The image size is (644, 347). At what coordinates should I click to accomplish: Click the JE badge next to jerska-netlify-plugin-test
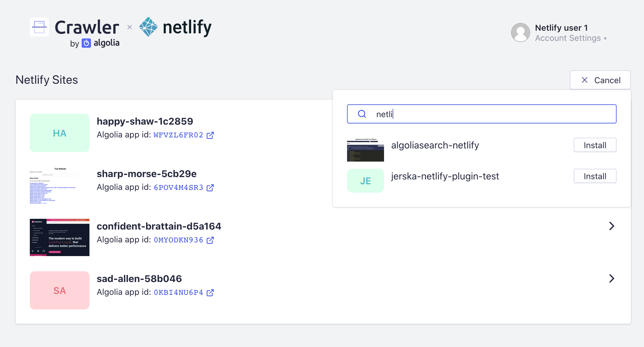coord(365,181)
